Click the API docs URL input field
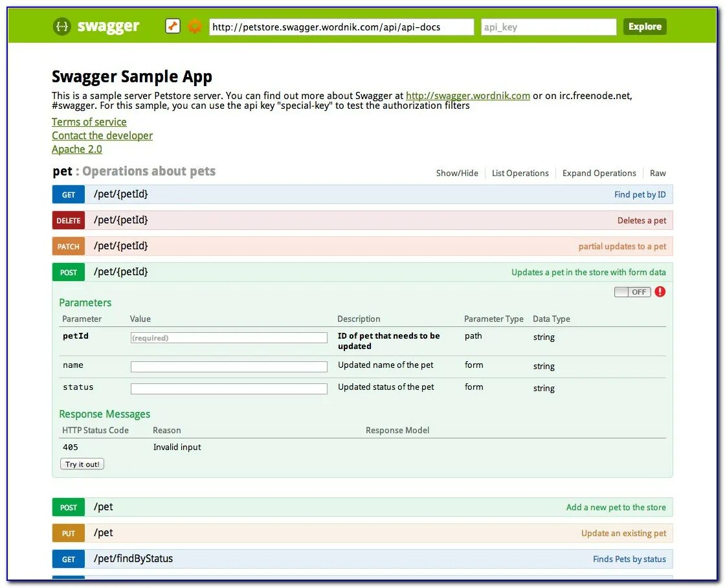Viewport: 725px width, 588px height. 341,27
